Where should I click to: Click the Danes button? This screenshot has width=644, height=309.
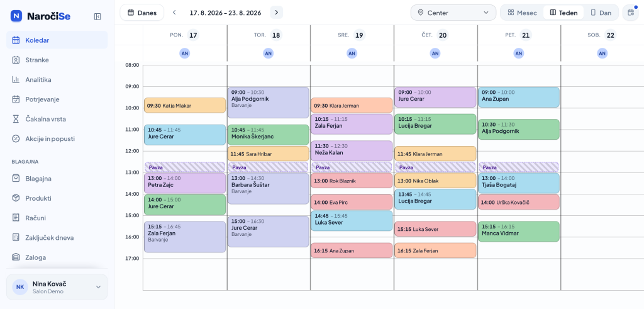(x=142, y=13)
